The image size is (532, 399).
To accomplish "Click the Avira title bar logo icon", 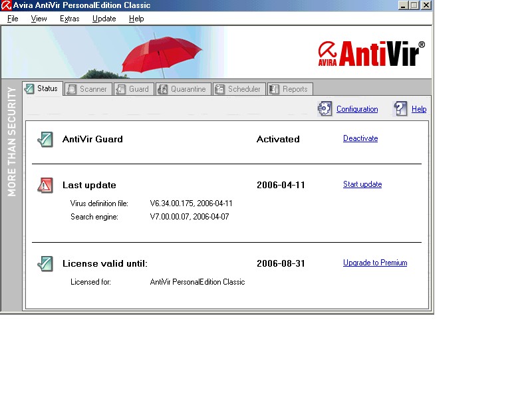I will pyautogui.click(x=6, y=5).
